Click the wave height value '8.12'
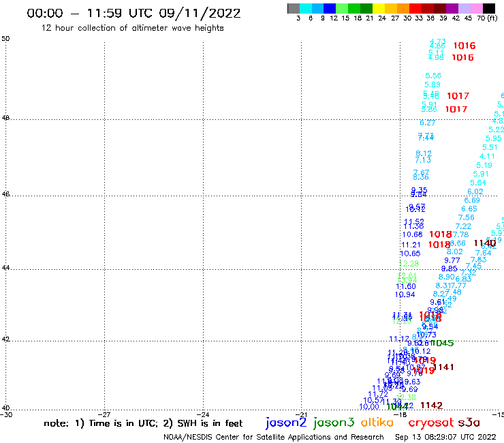Image resolution: width=504 pixels, height=443 pixels. pos(424,153)
